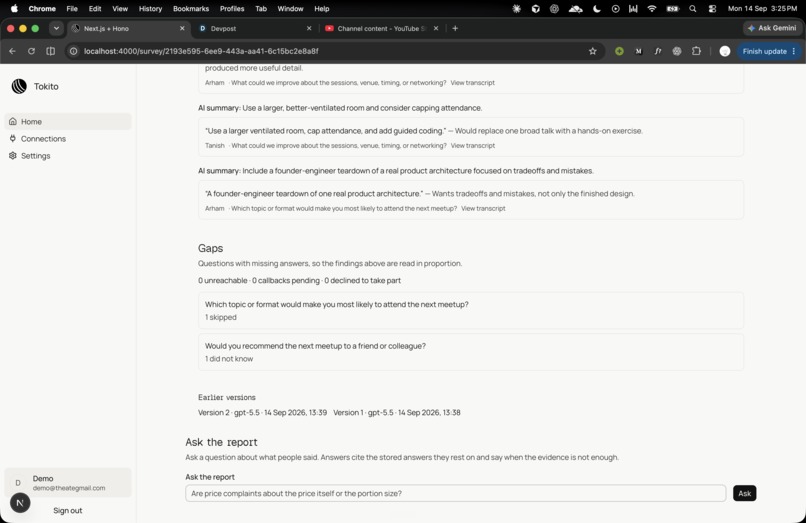View site information icon in address bar
This screenshot has width=806, height=523.
[x=74, y=51]
